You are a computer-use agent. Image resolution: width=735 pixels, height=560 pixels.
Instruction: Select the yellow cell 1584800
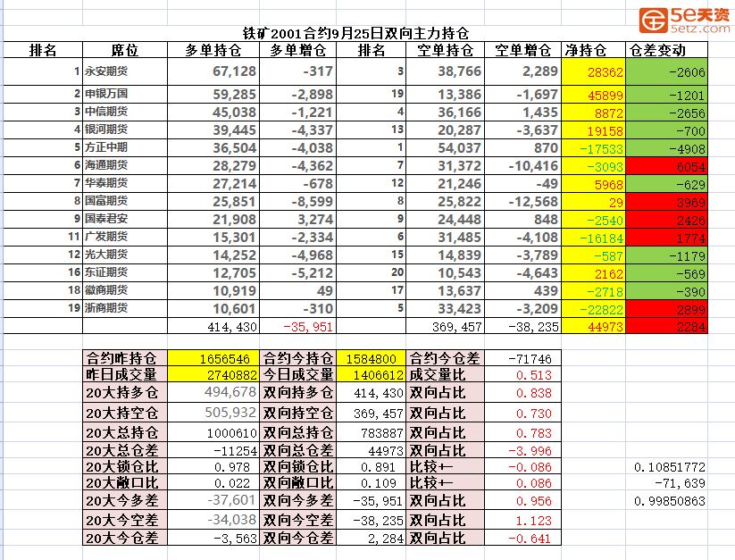(371, 358)
